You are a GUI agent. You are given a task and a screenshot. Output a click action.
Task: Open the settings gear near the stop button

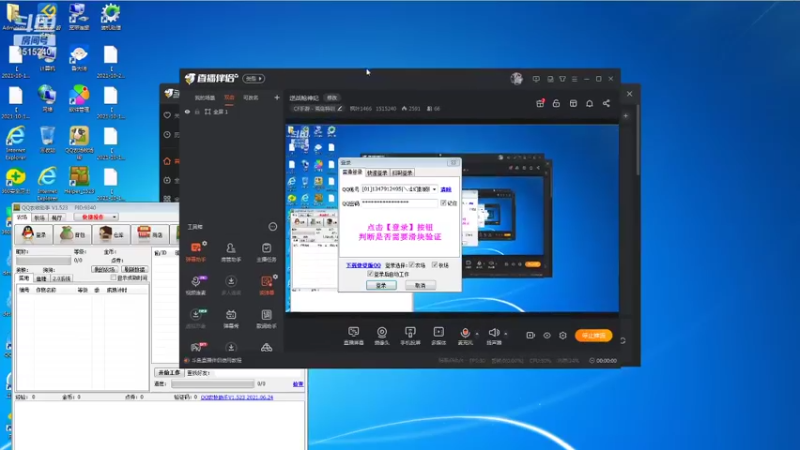click(x=563, y=335)
